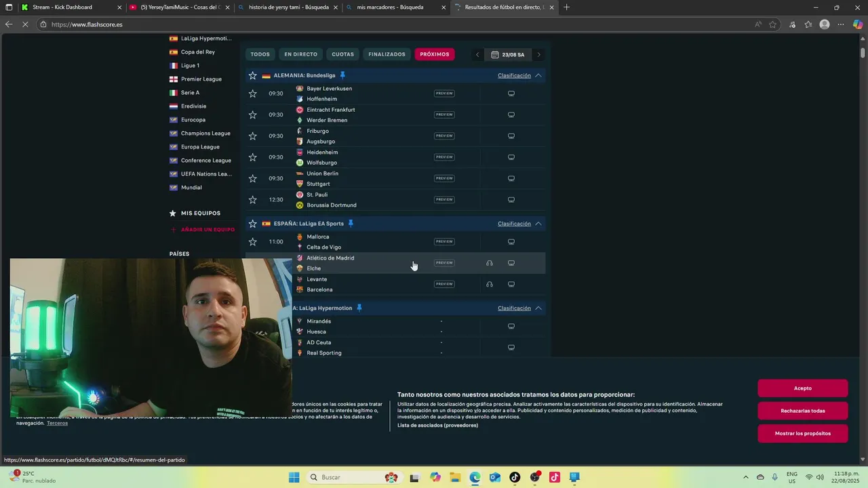Screen dimensions: 868x488
Task: Select the TODOS tab
Action: [260, 54]
